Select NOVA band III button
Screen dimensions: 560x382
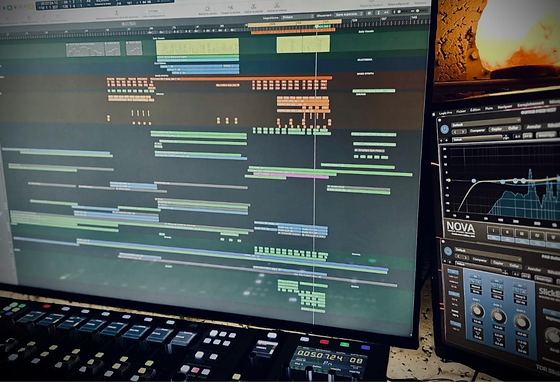pyautogui.click(x=522, y=234)
